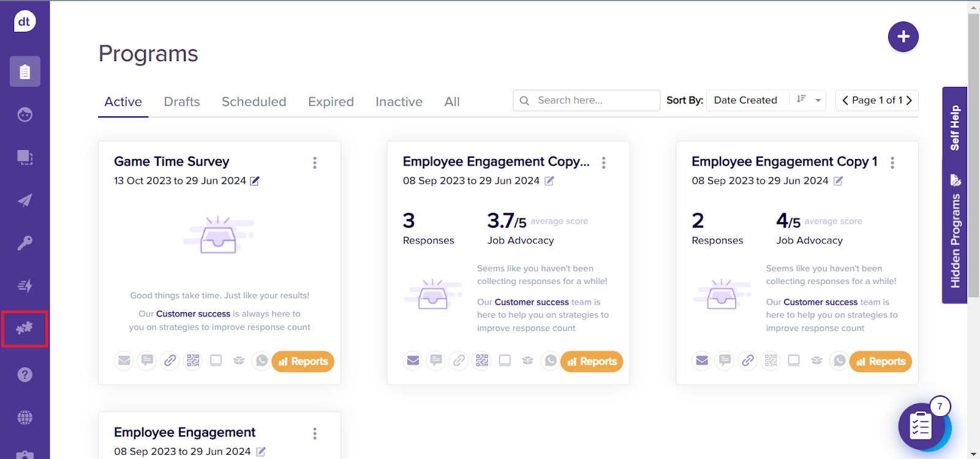Toggle the sort order direction icon
Image resolution: width=980 pixels, height=459 pixels.
click(x=801, y=100)
